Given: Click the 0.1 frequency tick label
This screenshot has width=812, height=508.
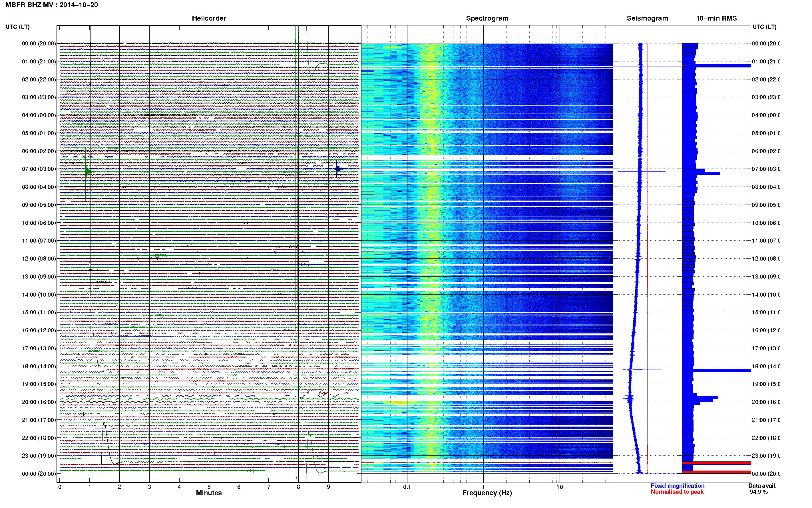Looking at the screenshot, I should 407,487.
